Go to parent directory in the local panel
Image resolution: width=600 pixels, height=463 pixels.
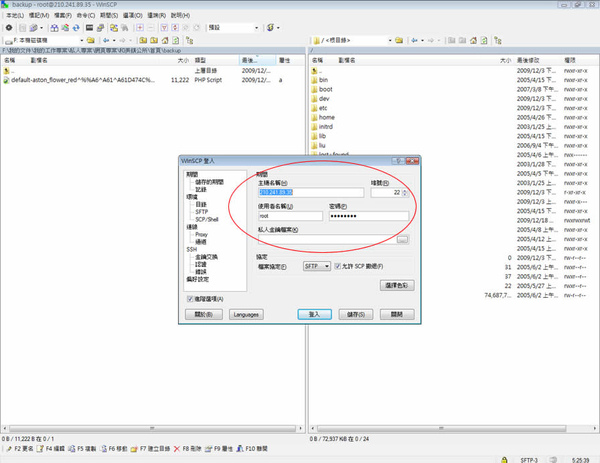tap(143, 40)
